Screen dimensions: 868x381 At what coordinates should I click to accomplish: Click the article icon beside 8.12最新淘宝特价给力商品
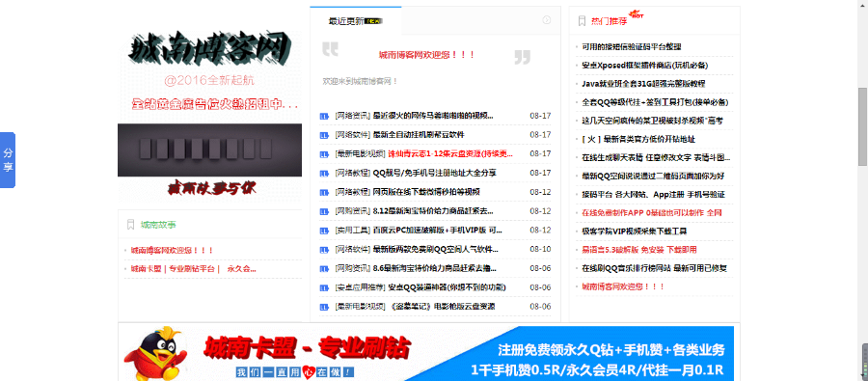pyautogui.click(x=324, y=211)
